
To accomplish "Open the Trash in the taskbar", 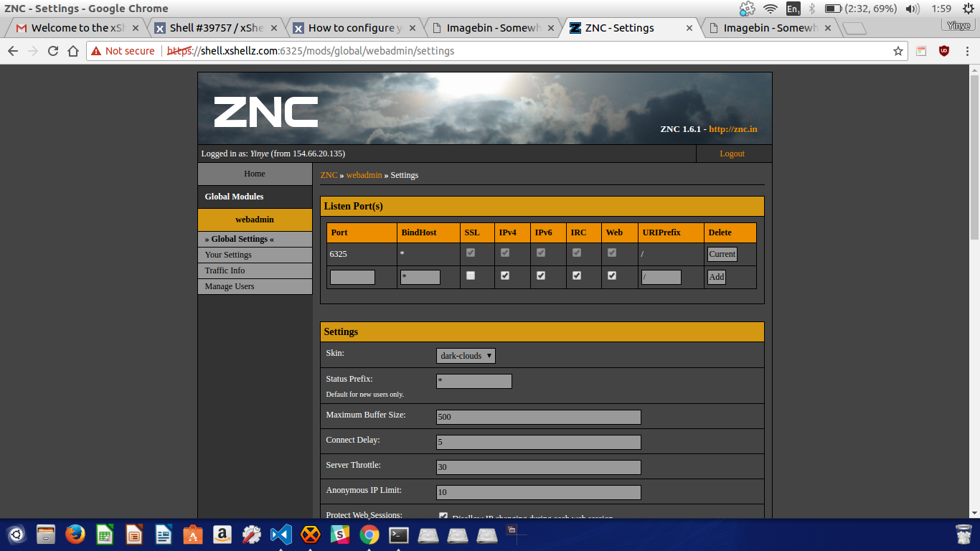I will 964,534.
